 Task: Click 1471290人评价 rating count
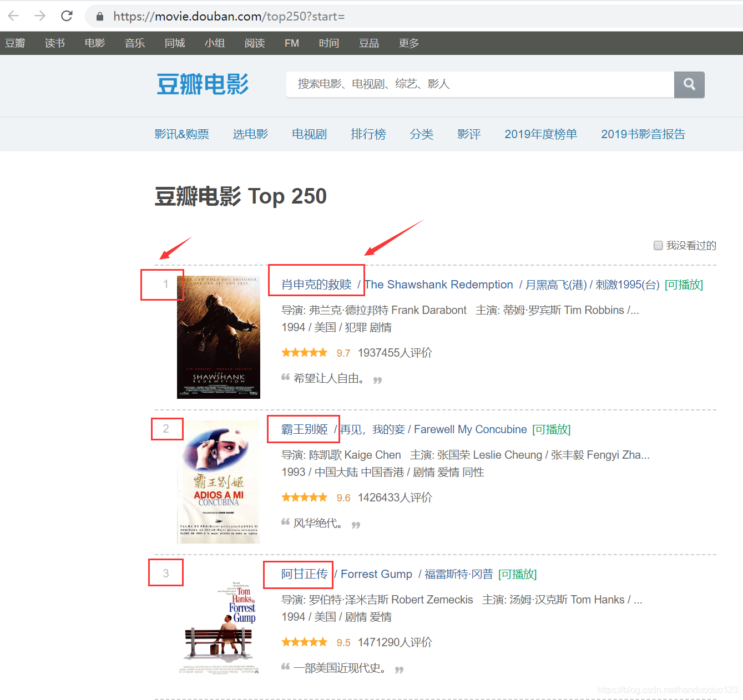point(395,642)
